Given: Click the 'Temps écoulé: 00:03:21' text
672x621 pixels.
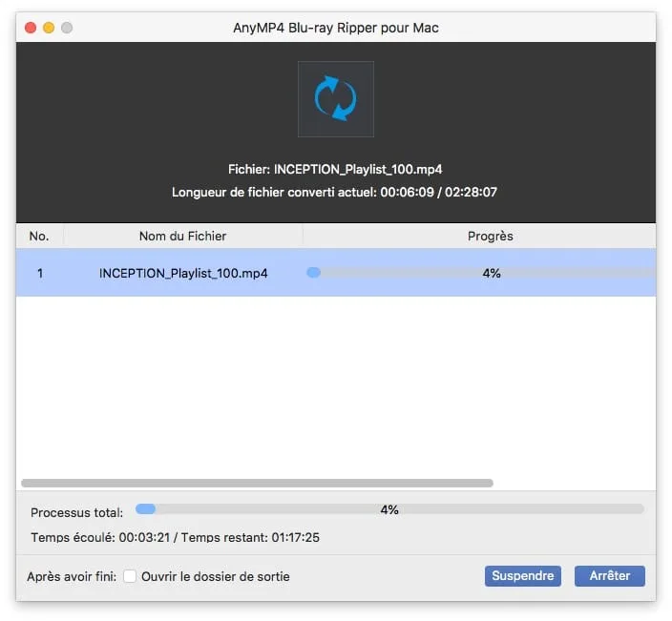Looking at the screenshot, I should [x=100, y=537].
